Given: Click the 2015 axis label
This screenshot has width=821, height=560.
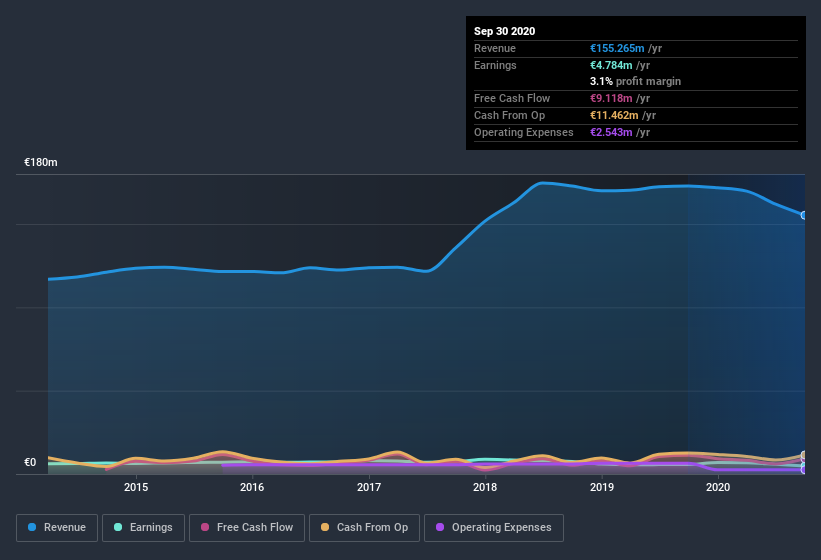Looking at the screenshot, I should tap(136, 487).
